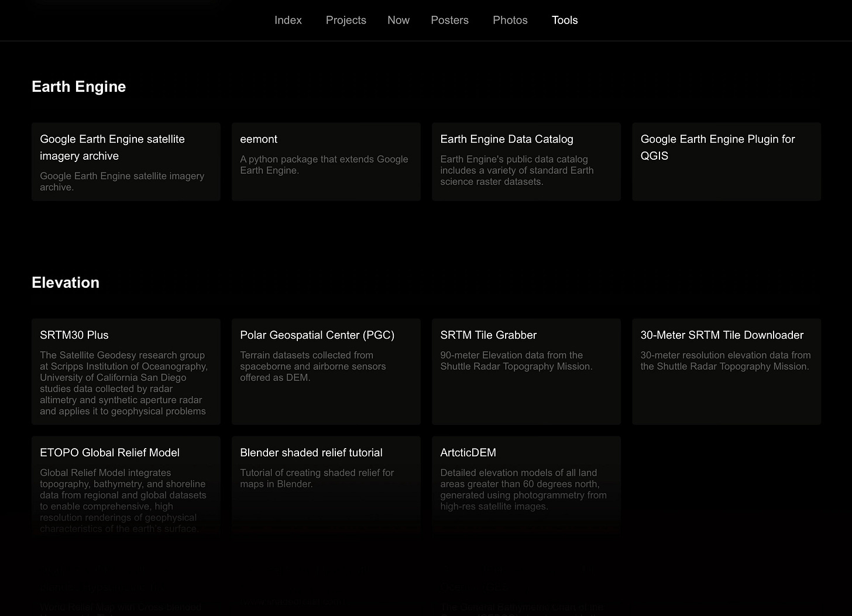852x616 pixels.
Task: Open the SRTM Tile Grabber card
Action: tap(526, 371)
